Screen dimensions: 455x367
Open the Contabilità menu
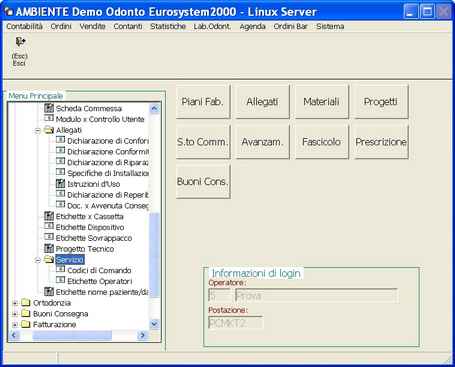click(x=24, y=26)
